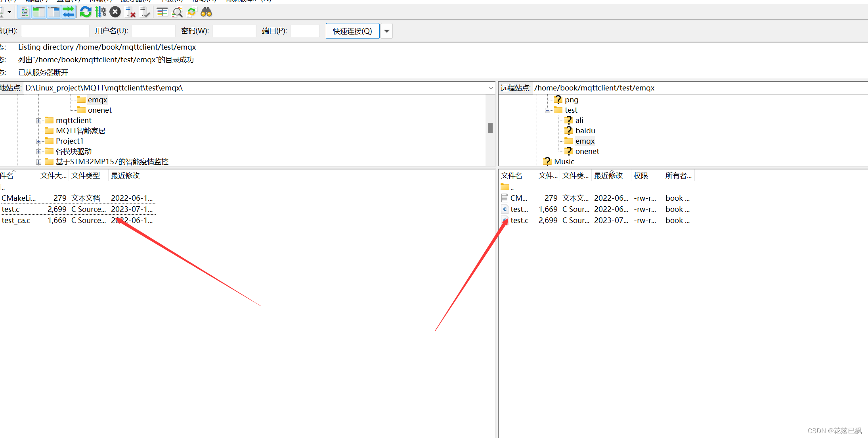Select local file test_ca.c
The width and height of the screenshot is (868, 438).
coord(78,221)
